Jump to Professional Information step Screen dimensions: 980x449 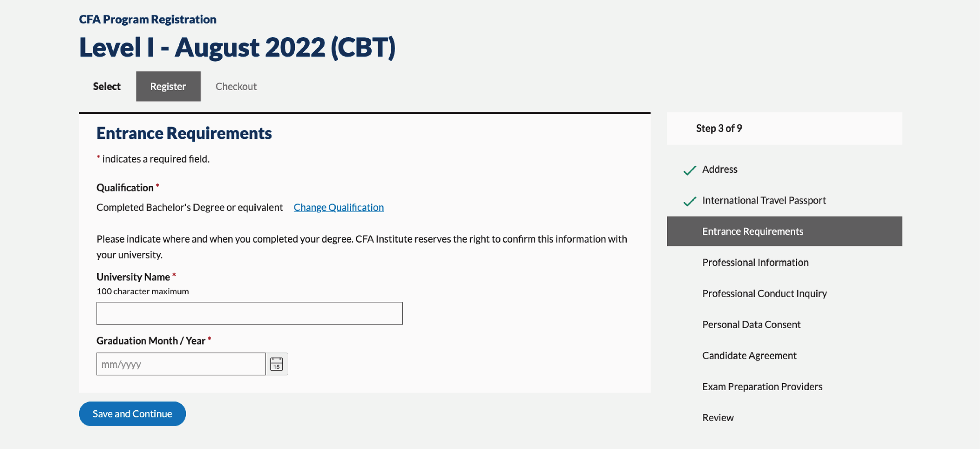(x=755, y=262)
